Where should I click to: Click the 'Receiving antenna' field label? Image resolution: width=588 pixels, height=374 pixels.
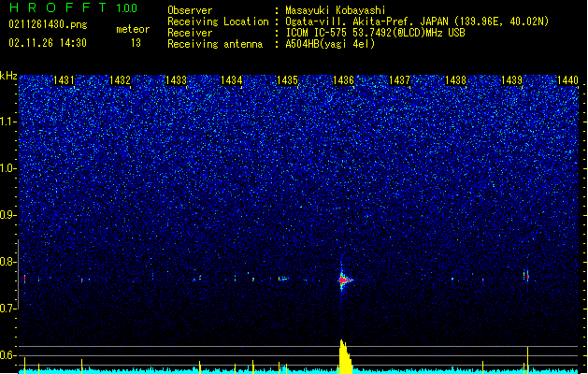click(215, 44)
